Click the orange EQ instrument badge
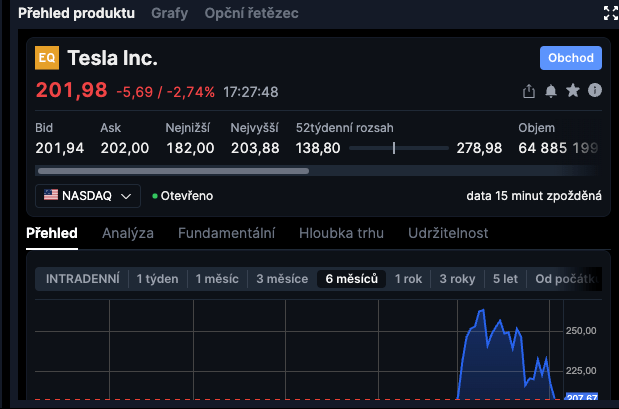The image size is (619, 409). point(47,58)
